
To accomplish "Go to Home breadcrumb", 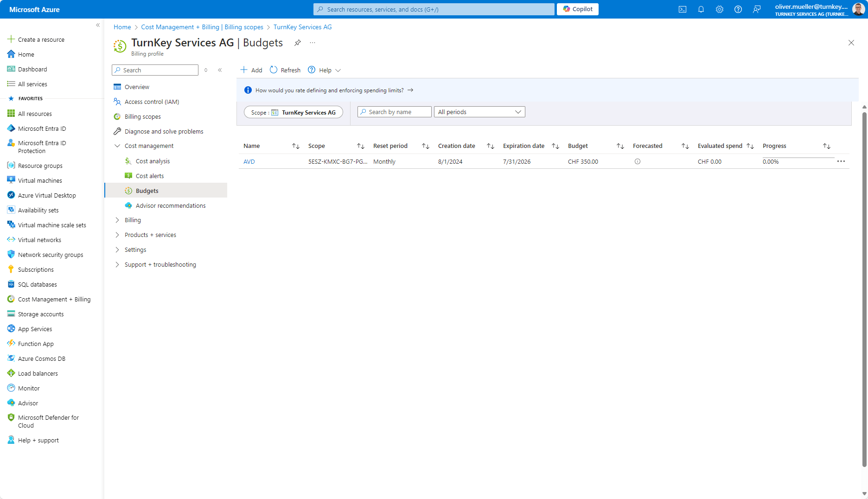I will pyautogui.click(x=122, y=27).
